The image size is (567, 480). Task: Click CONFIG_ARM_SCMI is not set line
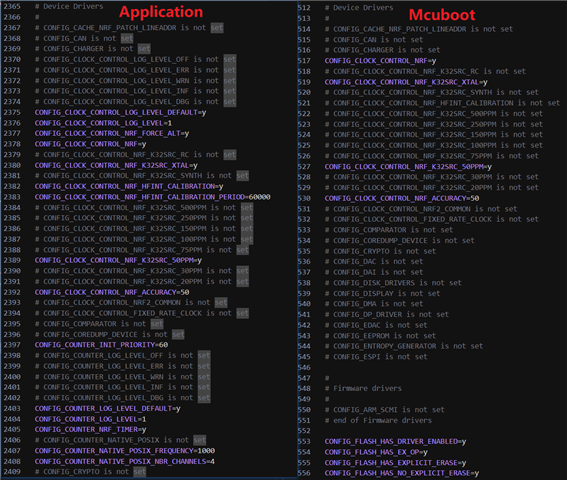pyautogui.click(x=385, y=410)
